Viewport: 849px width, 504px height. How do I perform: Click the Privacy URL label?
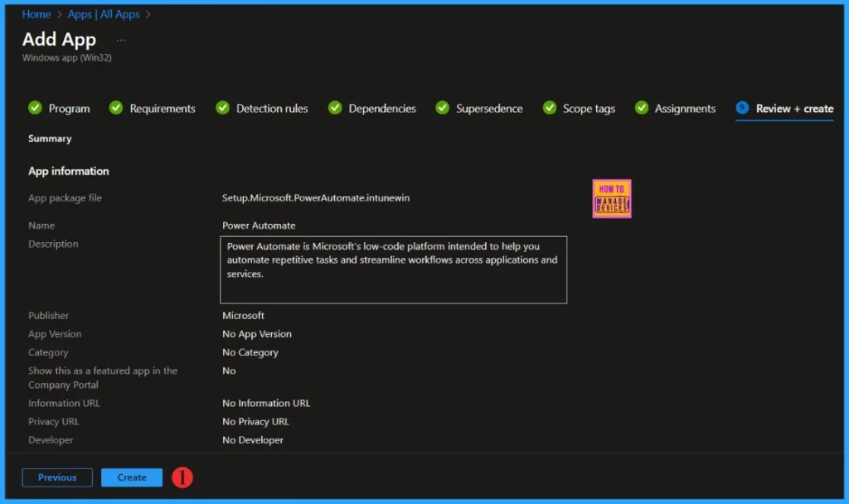[54, 421]
